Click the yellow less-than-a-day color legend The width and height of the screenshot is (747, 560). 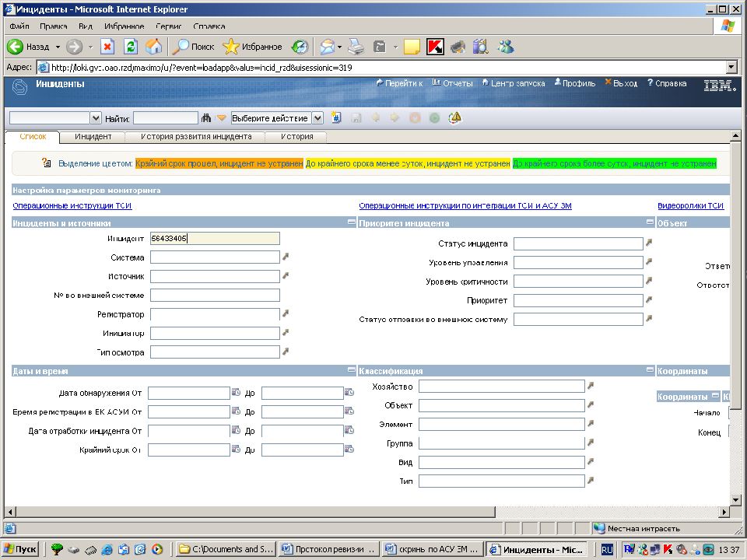click(x=408, y=163)
